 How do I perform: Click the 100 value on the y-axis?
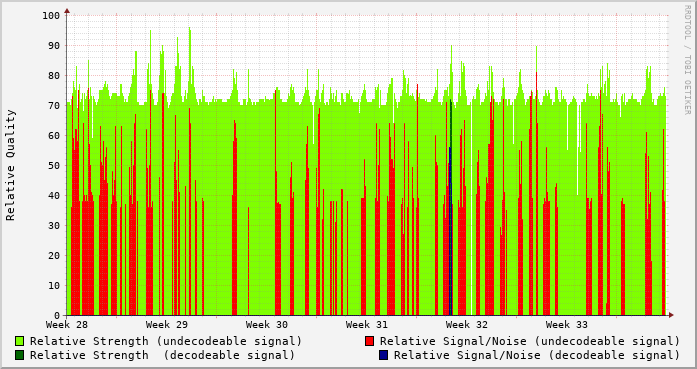tap(51, 16)
